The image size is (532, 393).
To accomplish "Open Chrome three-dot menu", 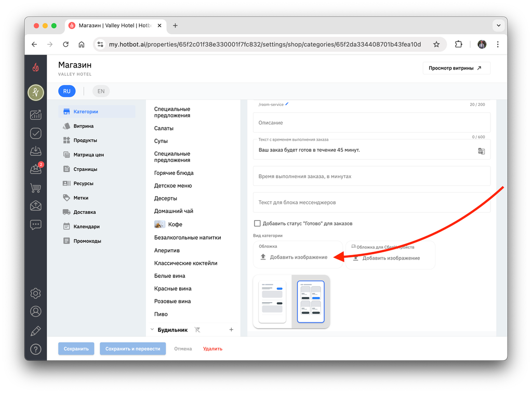I will click(x=498, y=45).
